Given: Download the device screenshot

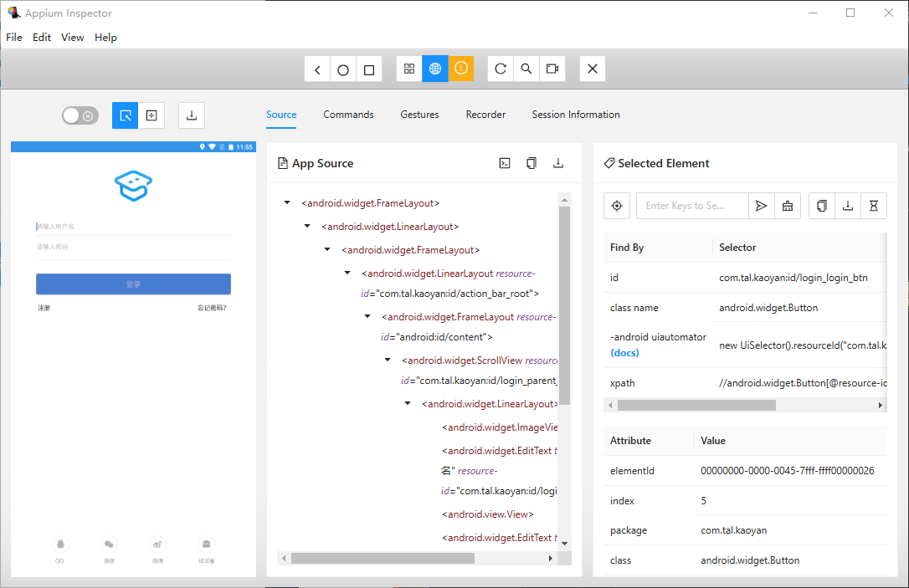Looking at the screenshot, I should (192, 115).
